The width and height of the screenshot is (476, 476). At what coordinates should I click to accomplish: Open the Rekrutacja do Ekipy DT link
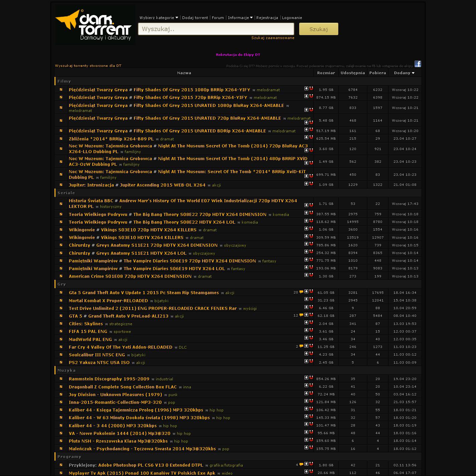[238, 55]
